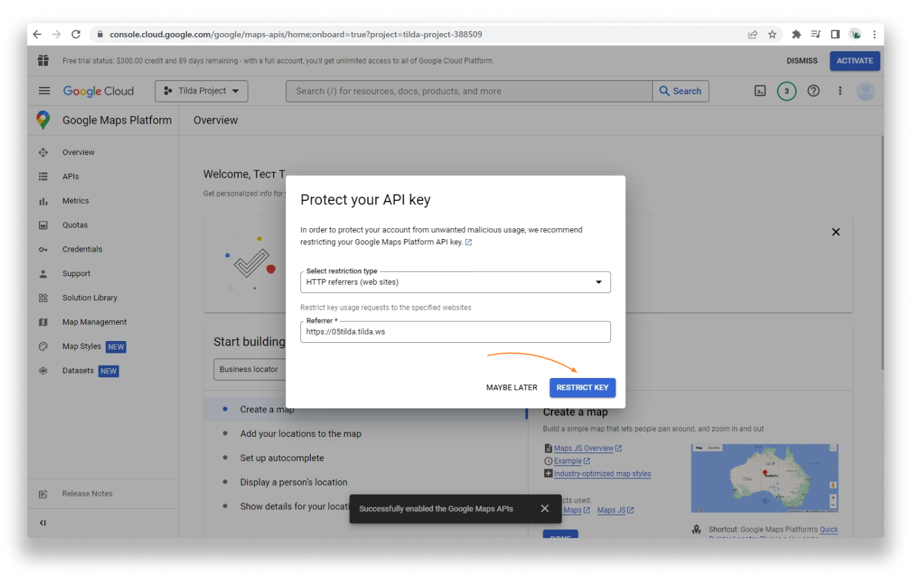The width and height of the screenshot is (912, 588).
Task: Open Solution Library in sidebar
Action: [x=90, y=298]
